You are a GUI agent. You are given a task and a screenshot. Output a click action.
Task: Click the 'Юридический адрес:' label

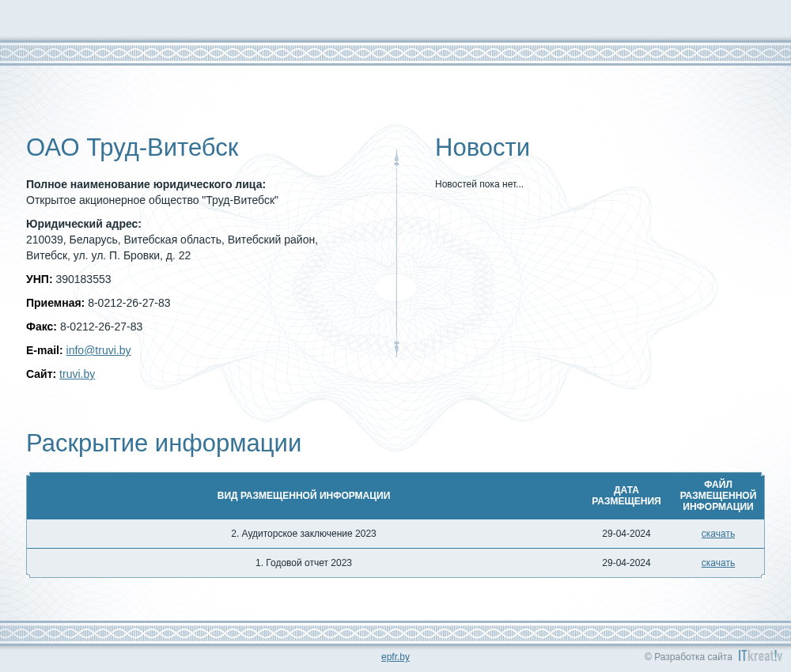tap(84, 224)
